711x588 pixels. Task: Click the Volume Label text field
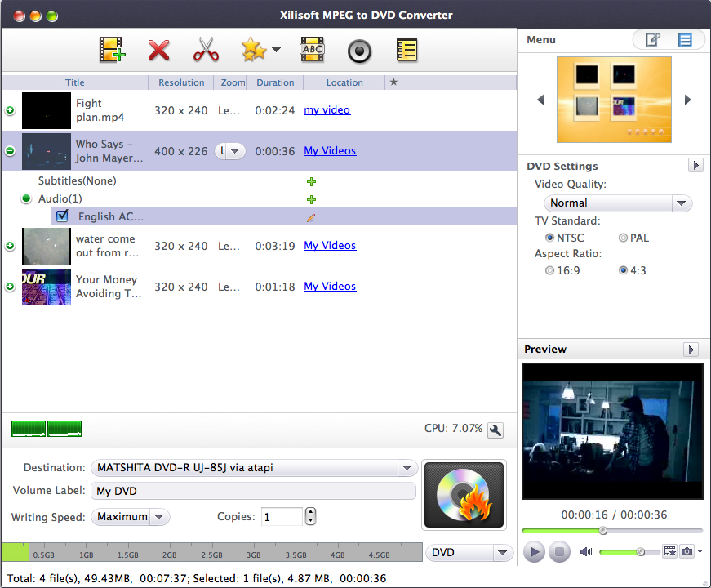(x=253, y=491)
